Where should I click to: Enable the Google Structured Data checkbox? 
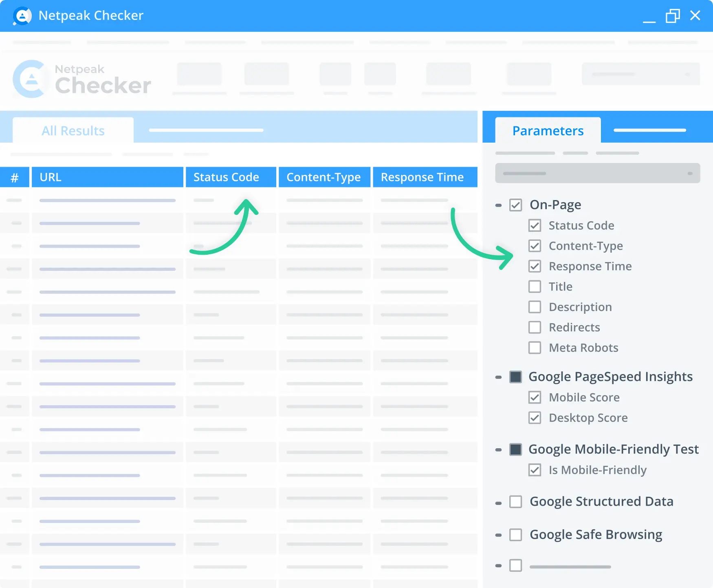(x=515, y=502)
